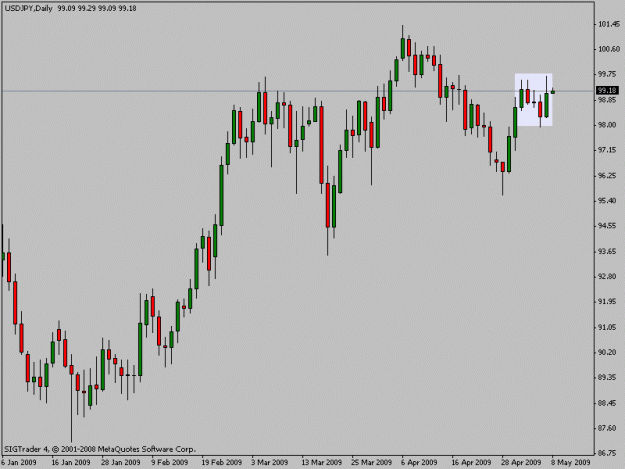
Task: Click the 88.45 price axis label
Action: click(608, 403)
